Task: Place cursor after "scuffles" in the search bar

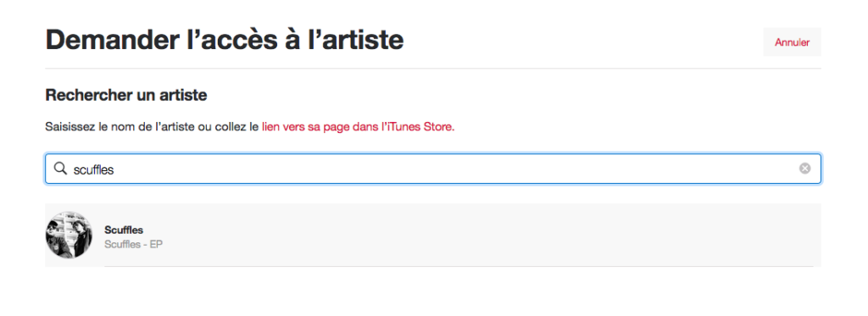Action: (x=116, y=169)
